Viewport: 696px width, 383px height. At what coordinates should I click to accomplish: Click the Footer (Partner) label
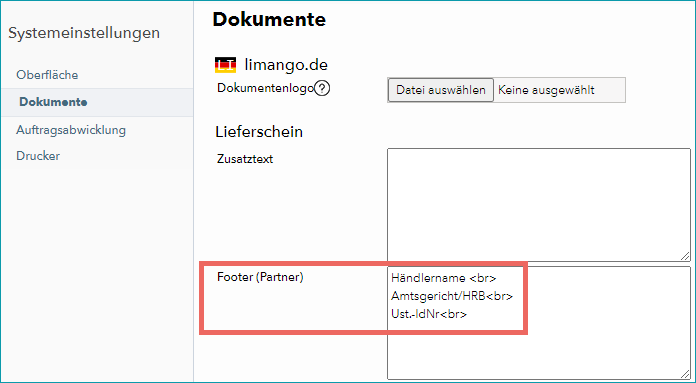(260, 277)
